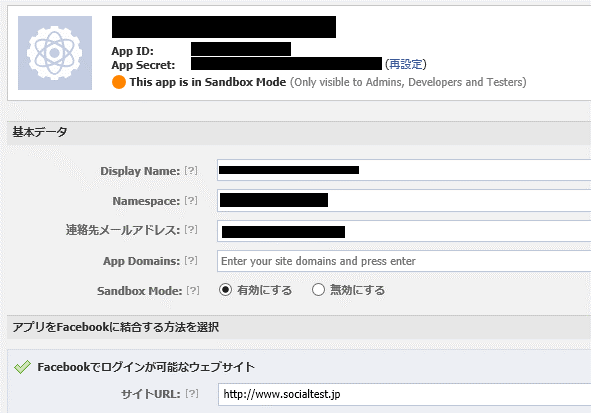
Task: Click the Namespace input field
Action: [x=404, y=200]
